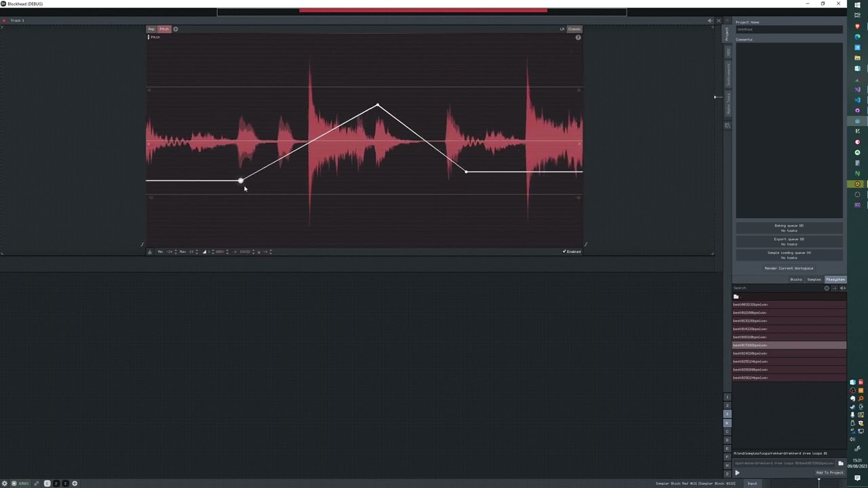Select the lower right envelope point
868x488 pixels.
click(x=466, y=171)
